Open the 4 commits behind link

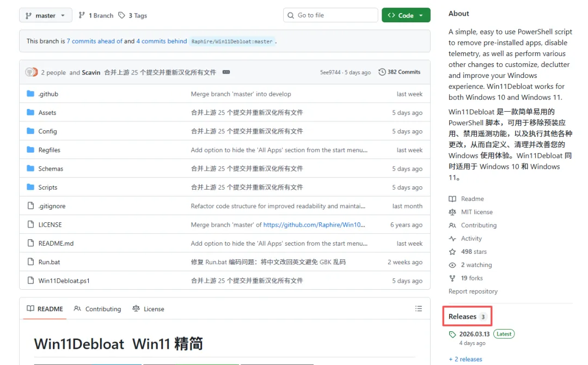pyautogui.click(x=161, y=41)
